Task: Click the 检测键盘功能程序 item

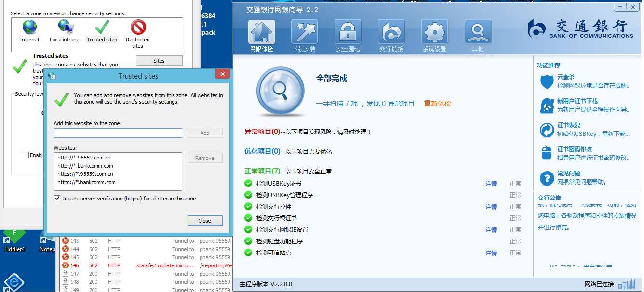Action: (280, 241)
